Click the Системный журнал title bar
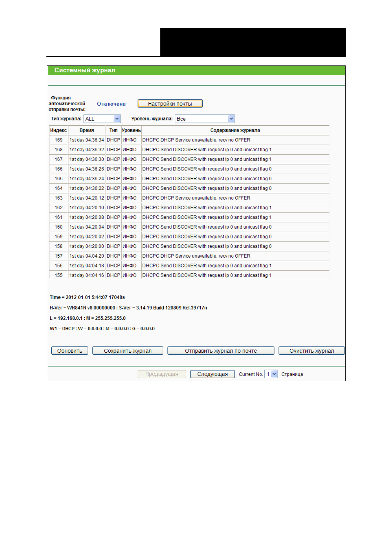The width and height of the screenshot is (392, 554). pos(196,70)
